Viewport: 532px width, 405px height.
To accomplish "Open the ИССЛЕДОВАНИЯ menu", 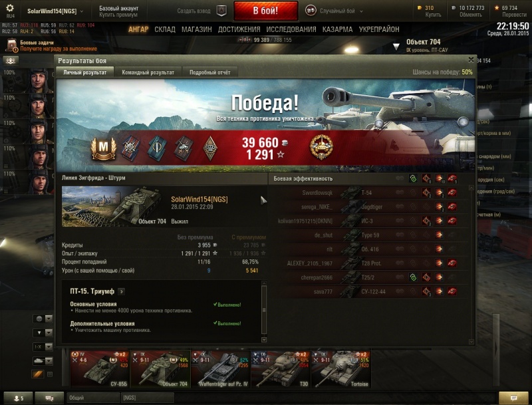I will [x=291, y=29].
